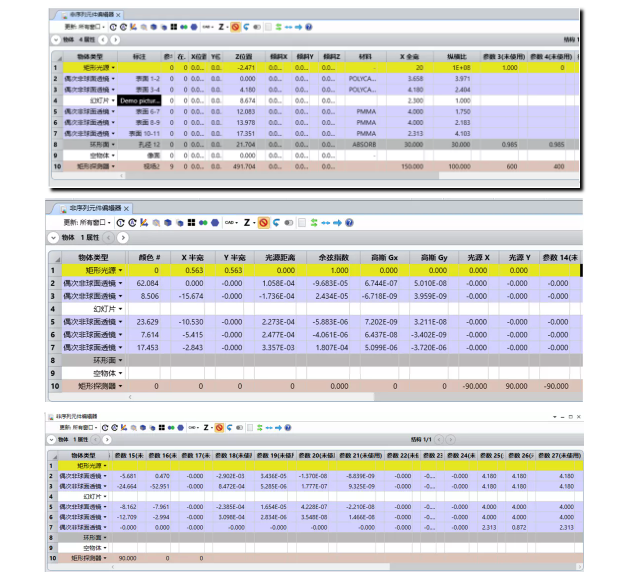Click the red prohibited-circle icon in middle editor
The width and height of the screenshot is (642, 581).
(264, 223)
